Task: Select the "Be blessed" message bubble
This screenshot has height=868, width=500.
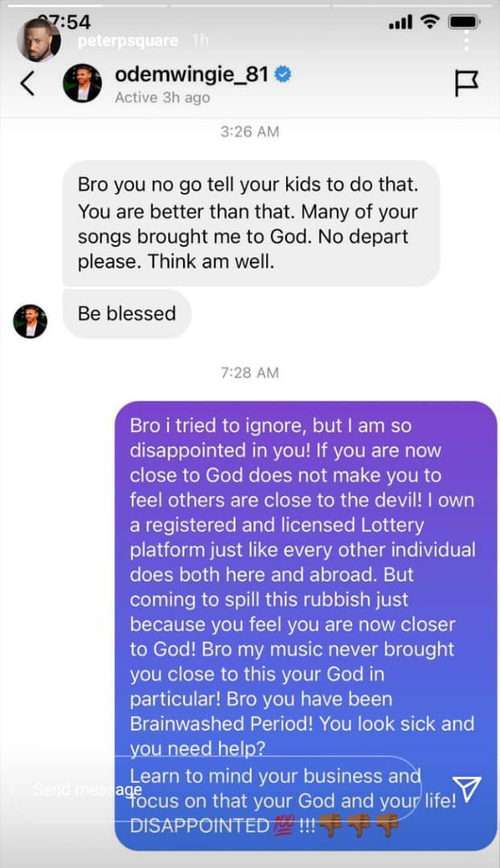Action: [127, 313]
